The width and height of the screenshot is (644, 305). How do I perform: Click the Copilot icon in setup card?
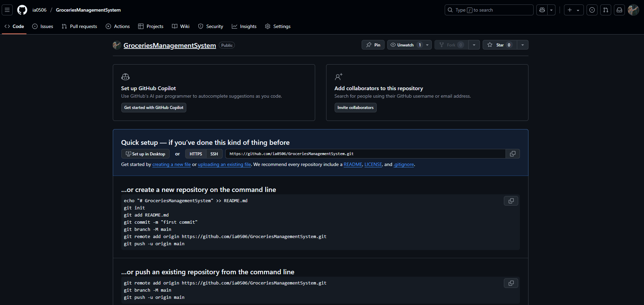click(x=125, y=77)
